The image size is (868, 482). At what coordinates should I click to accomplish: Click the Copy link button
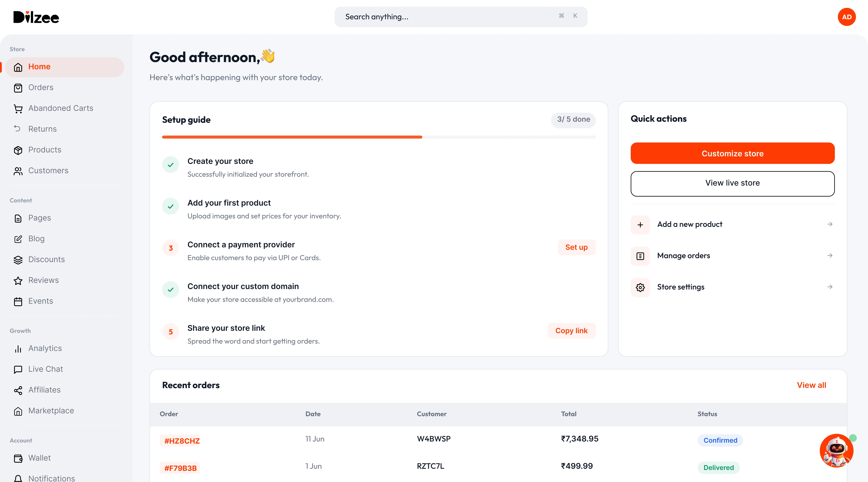[x=571, y=331]
